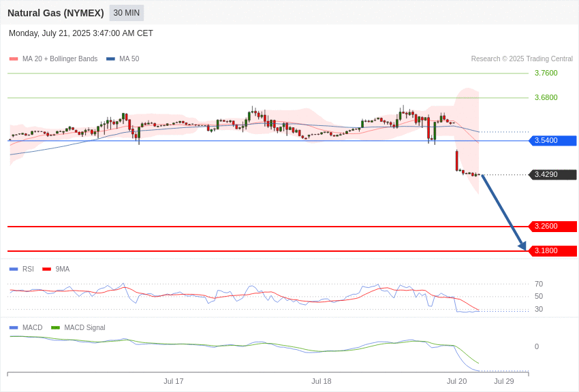Click the MACD Signal legend label
Viewport: 579px width, 392px height.
pyautogui.click(x=84, y=327)
